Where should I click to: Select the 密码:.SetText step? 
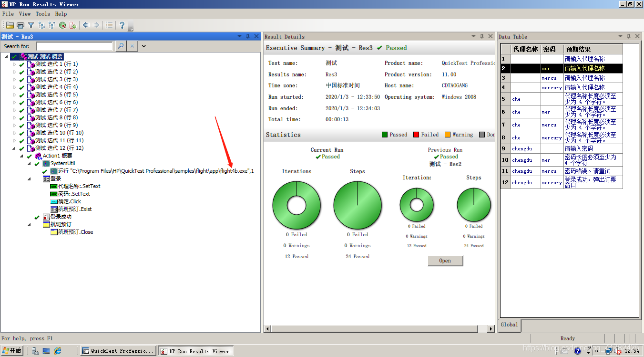point(74,194)
